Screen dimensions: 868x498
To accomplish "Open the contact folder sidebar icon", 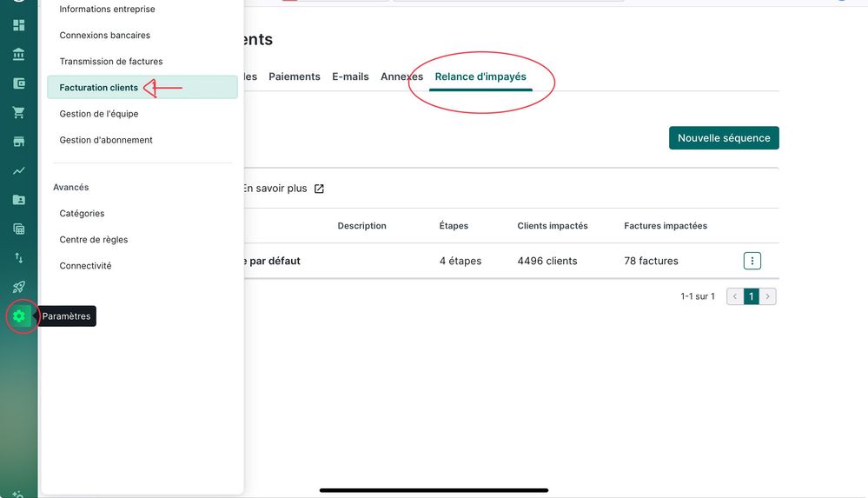I will click(18, 200).
